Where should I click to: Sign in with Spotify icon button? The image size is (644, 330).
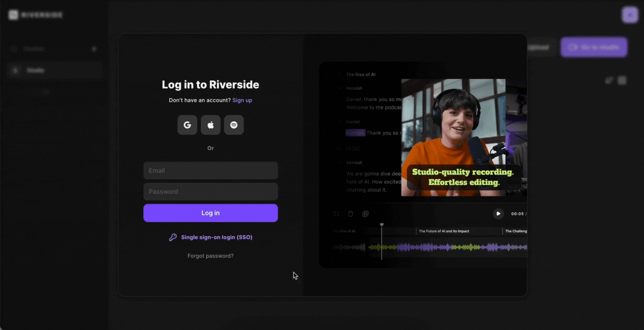pyautogui.click(x=234, y=125)
